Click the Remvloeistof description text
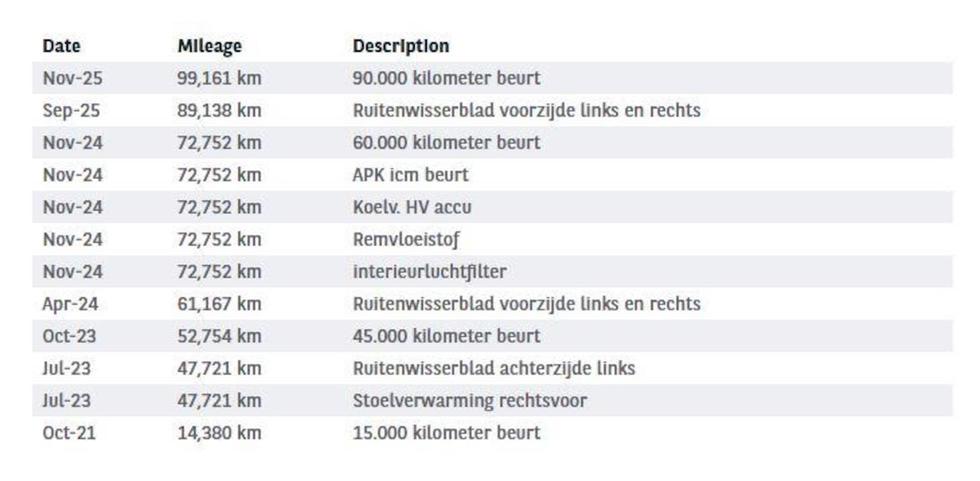This screenshot has width=980, height=481. [x=406, y=239]
